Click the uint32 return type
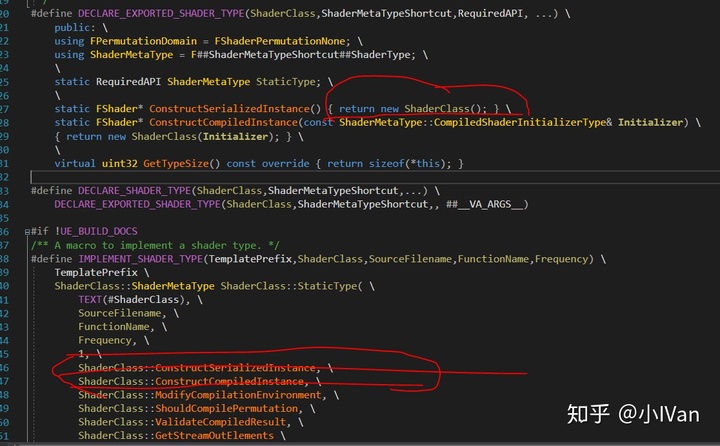720x446 pixels. point(119,164)
